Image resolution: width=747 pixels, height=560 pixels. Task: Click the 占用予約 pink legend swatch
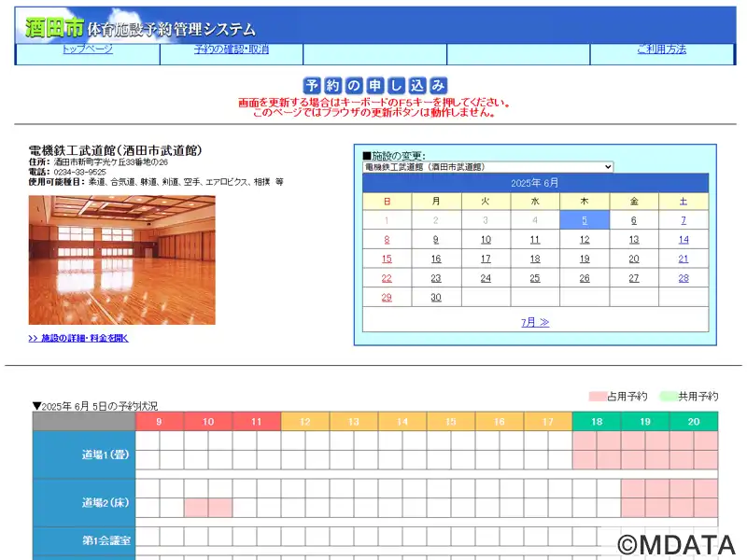(x=598, y=396)
